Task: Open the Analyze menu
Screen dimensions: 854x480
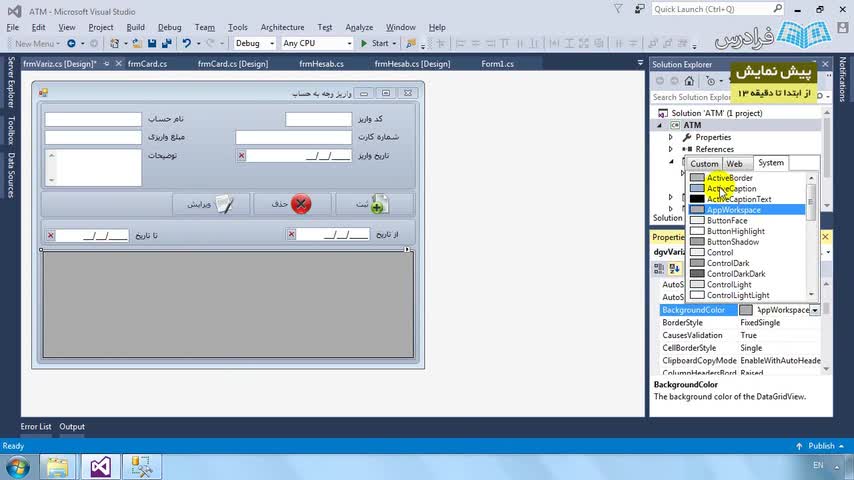Action: point(359,27)
